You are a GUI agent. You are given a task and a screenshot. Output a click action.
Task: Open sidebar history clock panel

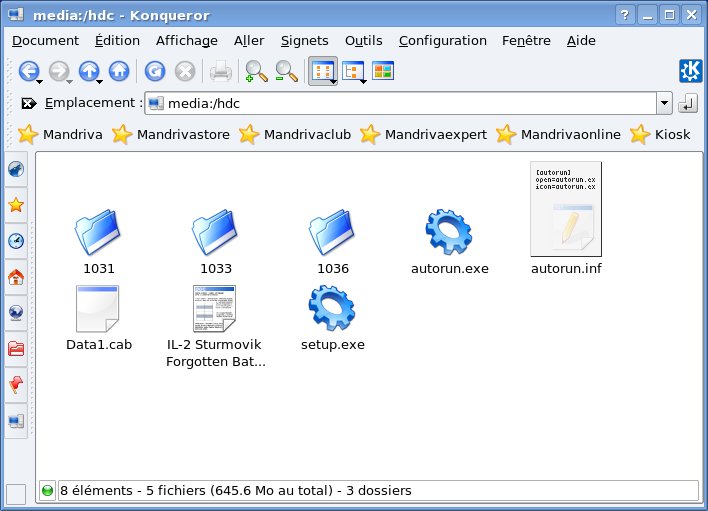(x=16, y=241)
